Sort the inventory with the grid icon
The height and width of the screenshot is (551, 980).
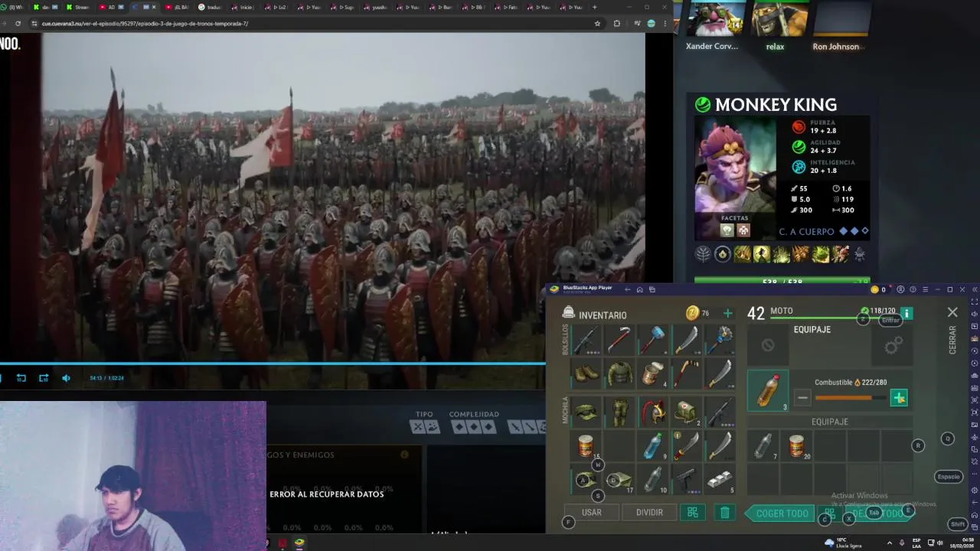[692, 513]
